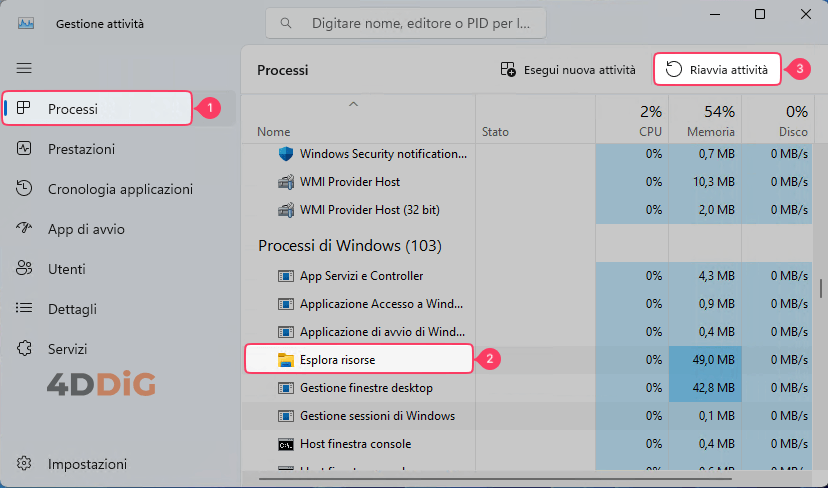Click 10,3 MB memory value of WMI Provider Host
828x488 pixels.
[x=713, y=182]
